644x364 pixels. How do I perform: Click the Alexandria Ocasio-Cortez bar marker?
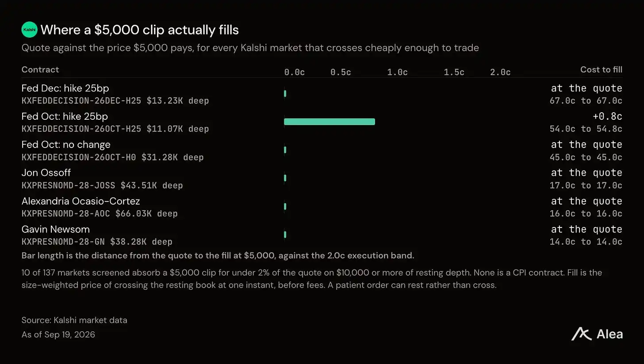click(x=285, y=206)
